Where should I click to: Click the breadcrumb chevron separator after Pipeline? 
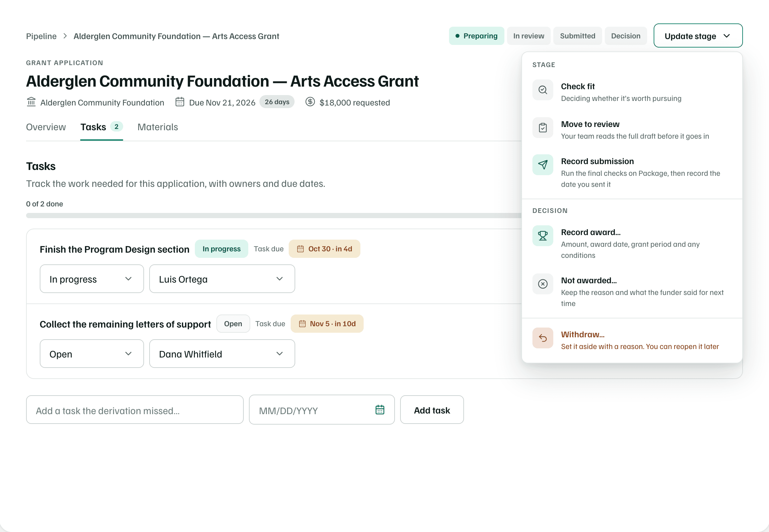[x=65, y=36]
